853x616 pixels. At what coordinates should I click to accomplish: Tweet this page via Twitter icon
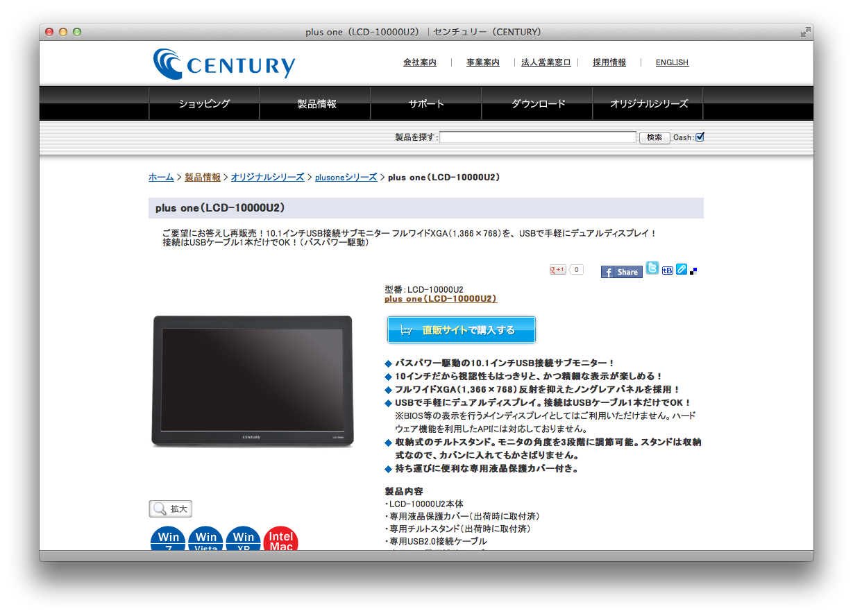[652, 268]
